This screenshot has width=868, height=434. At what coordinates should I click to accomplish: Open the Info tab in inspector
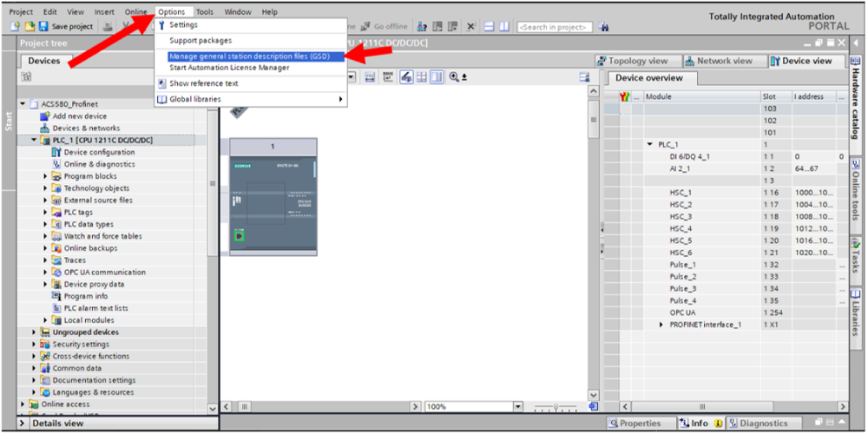pos(700,424)
